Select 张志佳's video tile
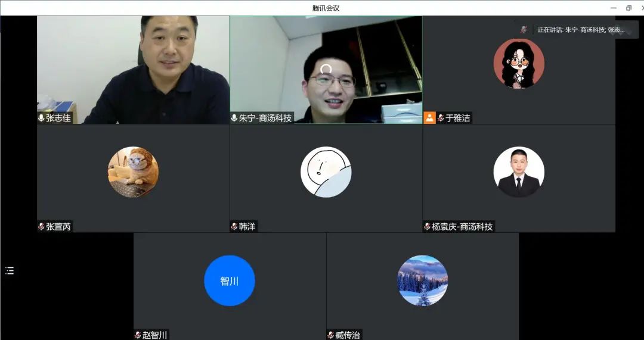The height and width of the screenshot is (340, 644). (133, 70)
